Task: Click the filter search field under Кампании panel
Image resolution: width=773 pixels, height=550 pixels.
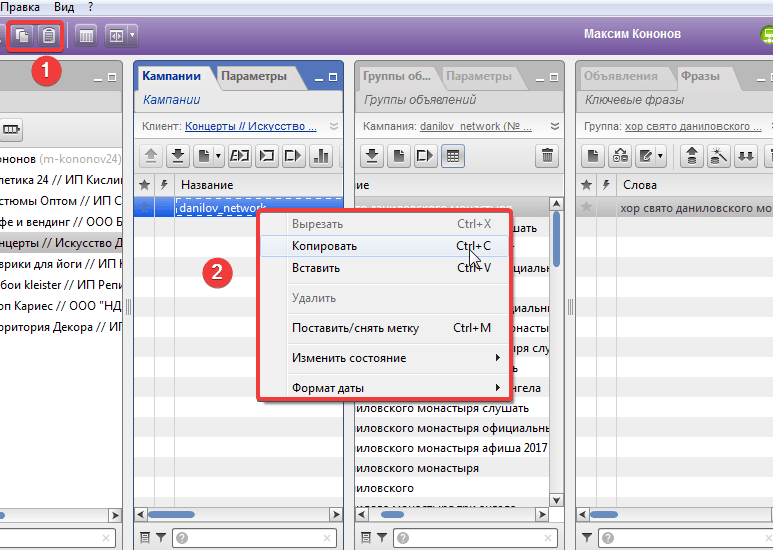Action: click(x=250, y=538)
